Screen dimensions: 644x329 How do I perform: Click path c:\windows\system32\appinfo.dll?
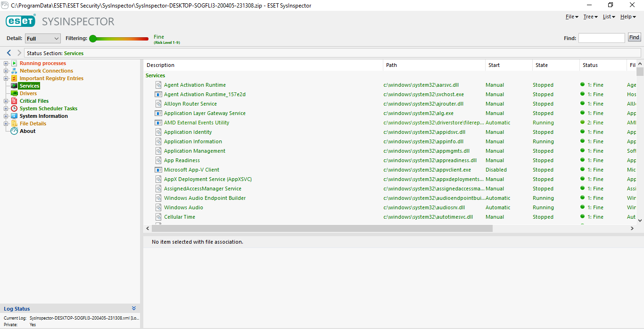[x=423, y=141]
